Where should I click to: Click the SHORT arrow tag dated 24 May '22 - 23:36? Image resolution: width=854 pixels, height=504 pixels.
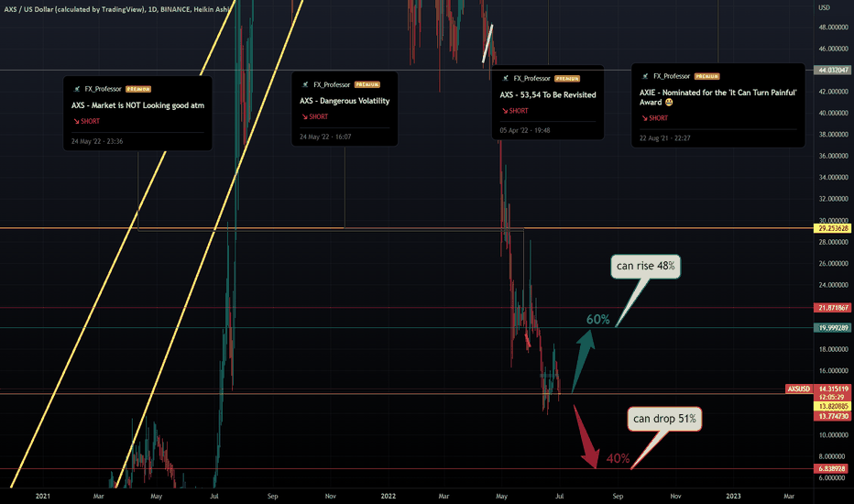(x=87, y=122)
